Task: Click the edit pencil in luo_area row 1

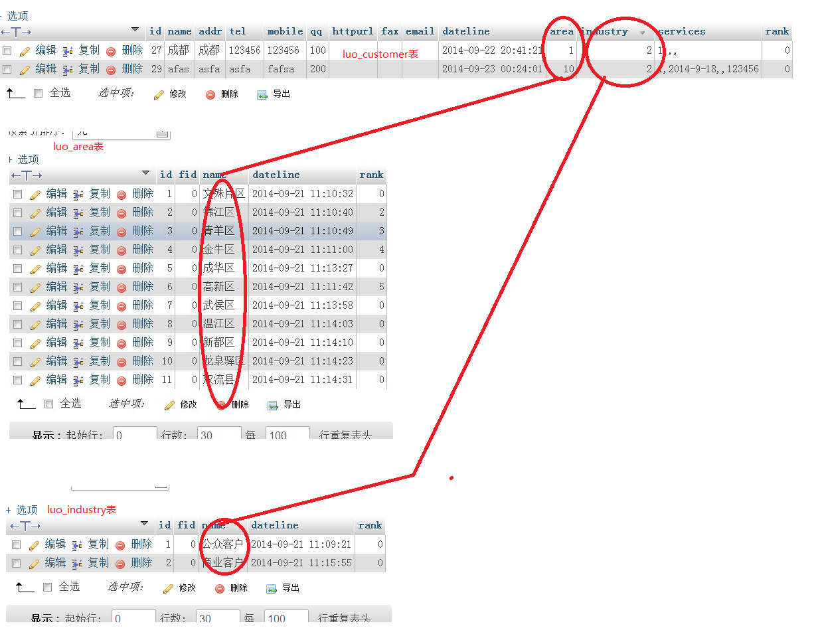Action: pyautogui.click(x=36, y=195)
